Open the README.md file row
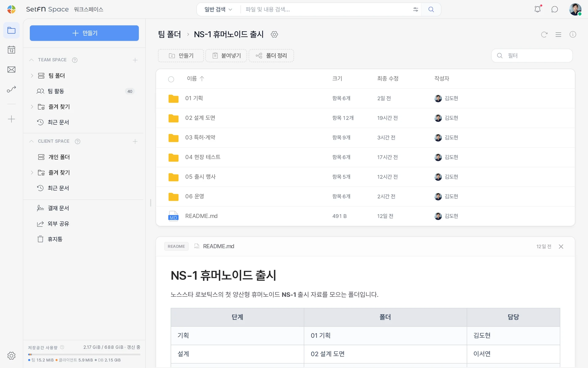 (365, 216)
